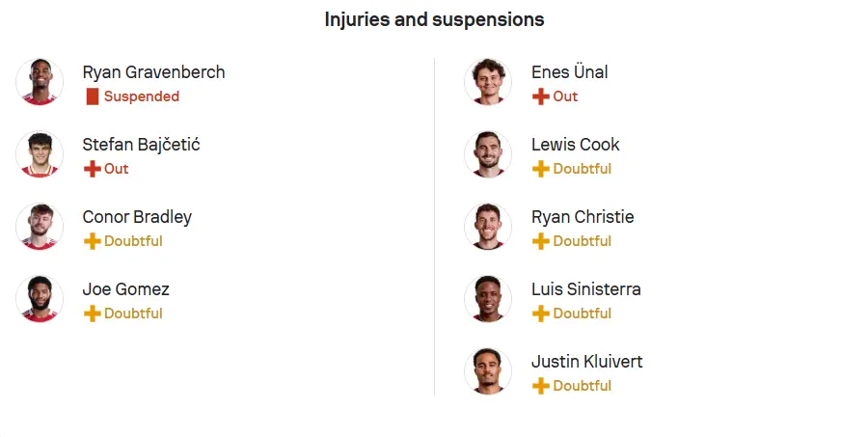Screen dimensions: 868x437
Task: Open the Ryan Gravenberch name link
Action: [x=154, y=72]
